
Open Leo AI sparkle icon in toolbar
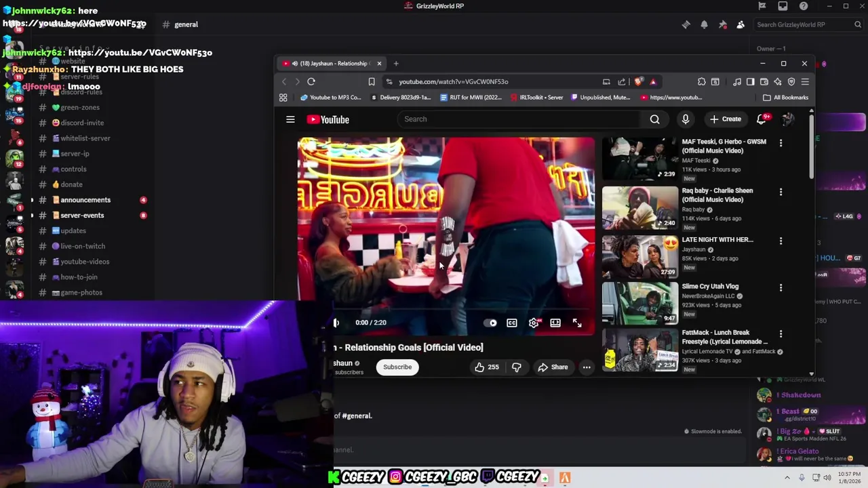(x=778, y=81)
